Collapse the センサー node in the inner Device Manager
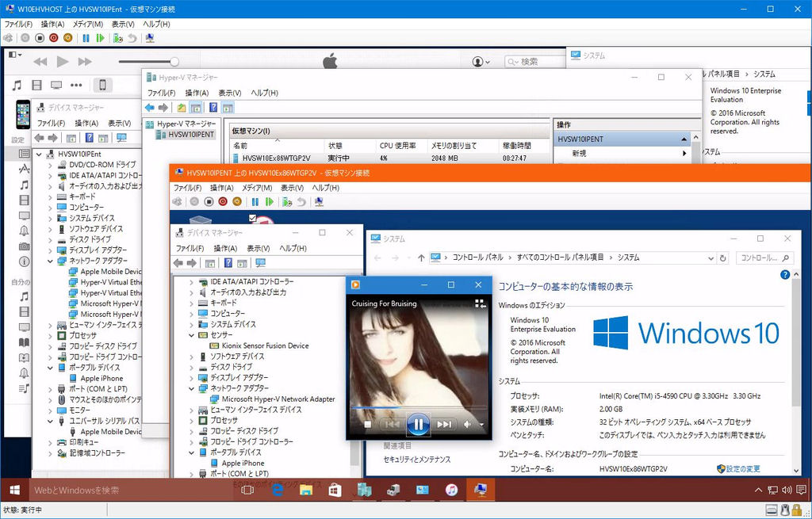The image size is (812, 519). (192, 335)
